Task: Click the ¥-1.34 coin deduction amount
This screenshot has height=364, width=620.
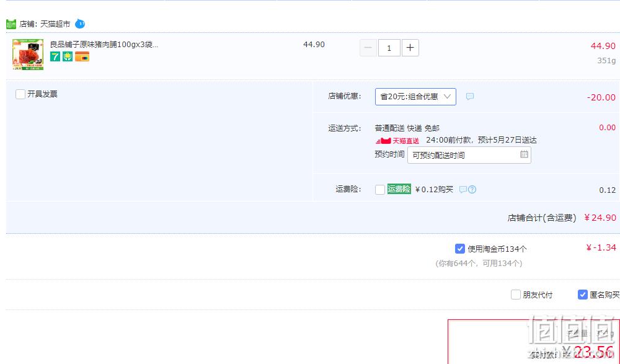Action: 601,247
